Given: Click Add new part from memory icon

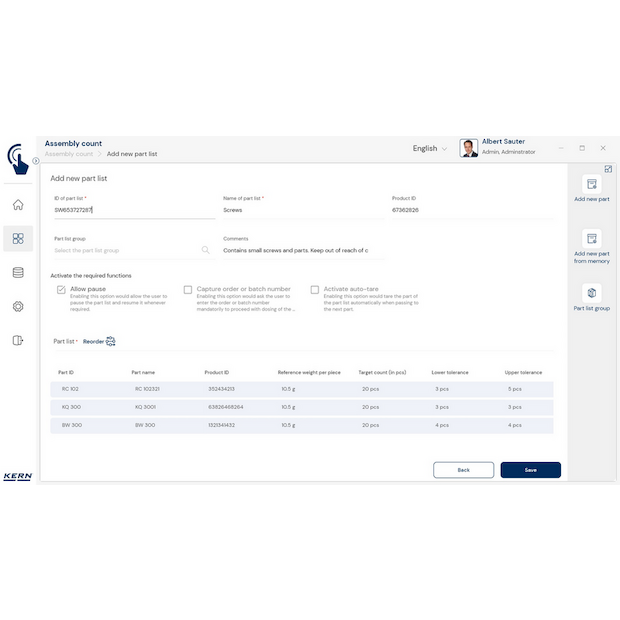Looking at the screenshot, I should [592, 239].
